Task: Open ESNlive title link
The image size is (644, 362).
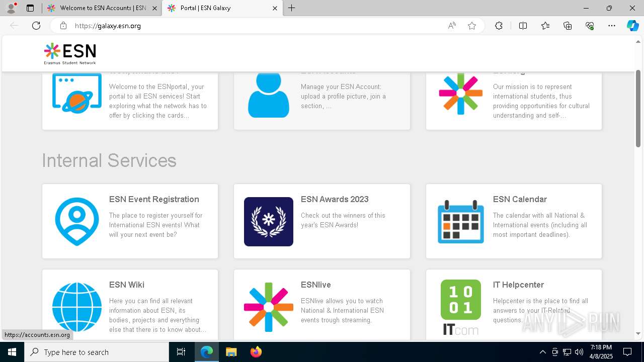Action: click(x=316, y=285)
